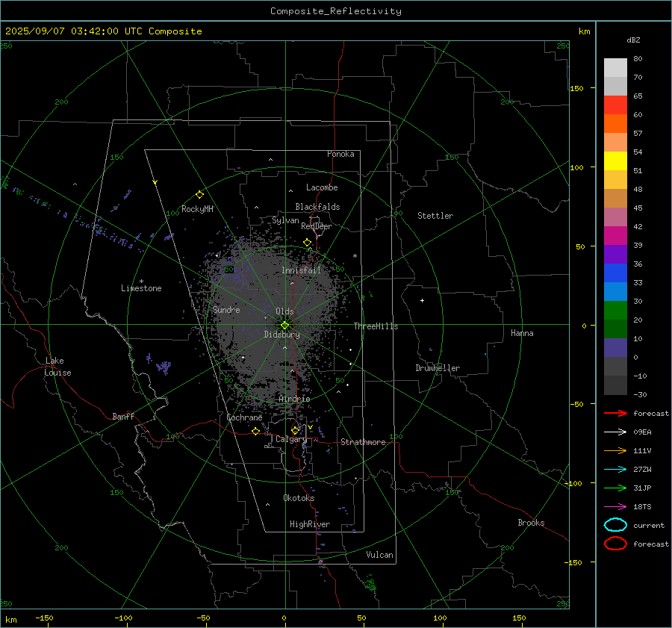Click the Lake Louise label
This screenshot has height=628, width=672.
point(57,367)
